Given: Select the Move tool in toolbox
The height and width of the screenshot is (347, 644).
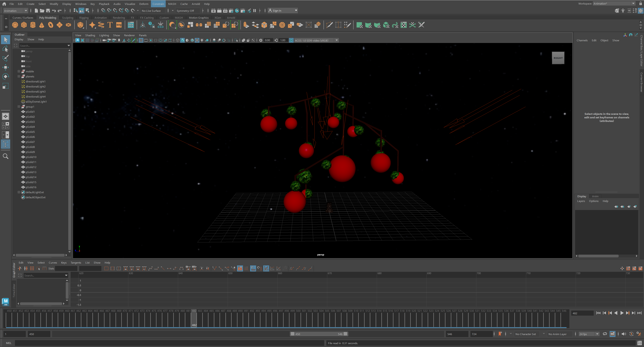Looking at the screenshot, I should [6, 67].
